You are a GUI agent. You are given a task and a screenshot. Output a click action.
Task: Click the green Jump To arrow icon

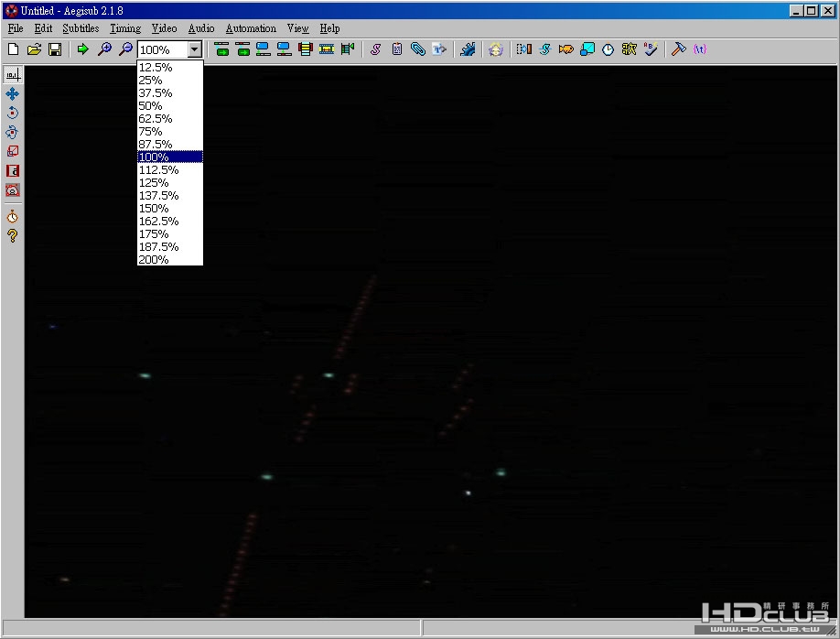tap(83, 49)
